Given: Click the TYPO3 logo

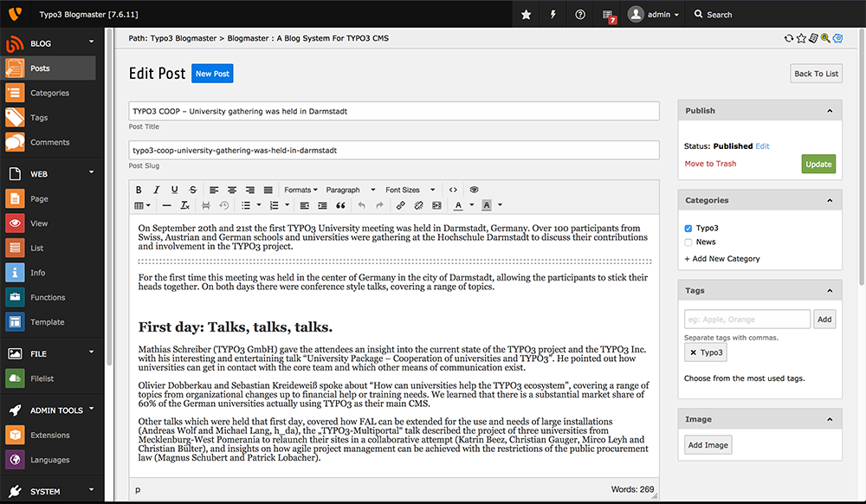Looking at the screenshot, I should [15, 14].
